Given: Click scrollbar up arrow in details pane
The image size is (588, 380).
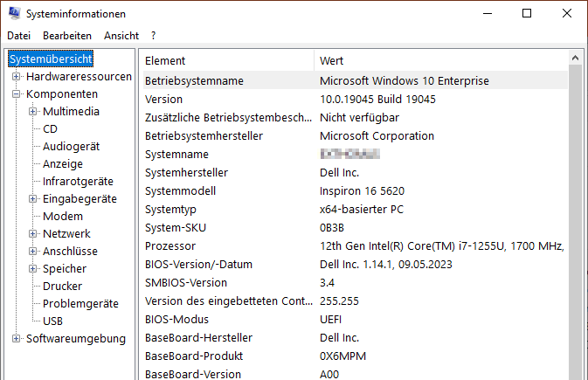Looking at the screenshot, I should [x=575, y=58].
